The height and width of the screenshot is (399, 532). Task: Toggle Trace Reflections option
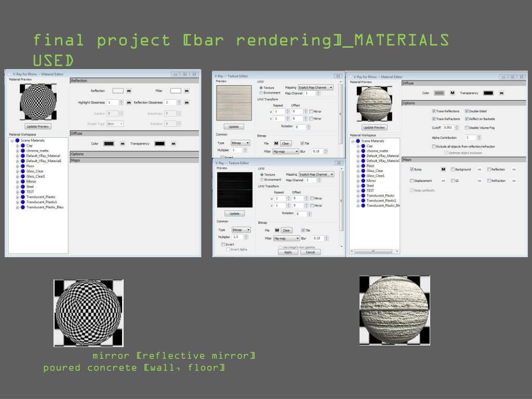[434, 111]
